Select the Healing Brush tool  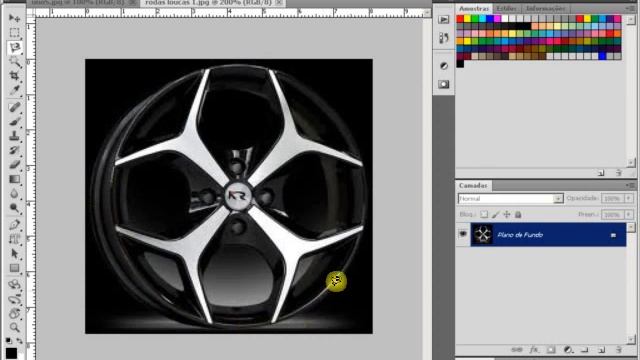click(x=14, y=107)
